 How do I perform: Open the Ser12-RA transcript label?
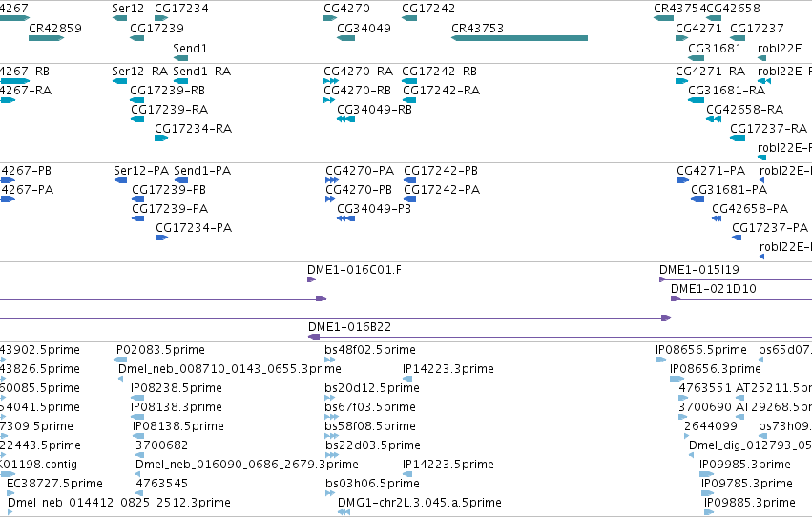pyautogui.click(x=140, y=72)
